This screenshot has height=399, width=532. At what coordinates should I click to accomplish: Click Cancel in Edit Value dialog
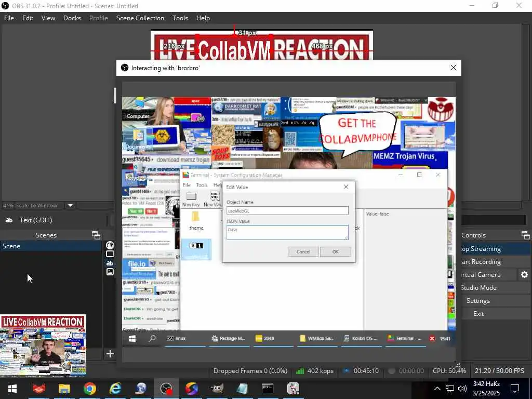coord(303,251)
